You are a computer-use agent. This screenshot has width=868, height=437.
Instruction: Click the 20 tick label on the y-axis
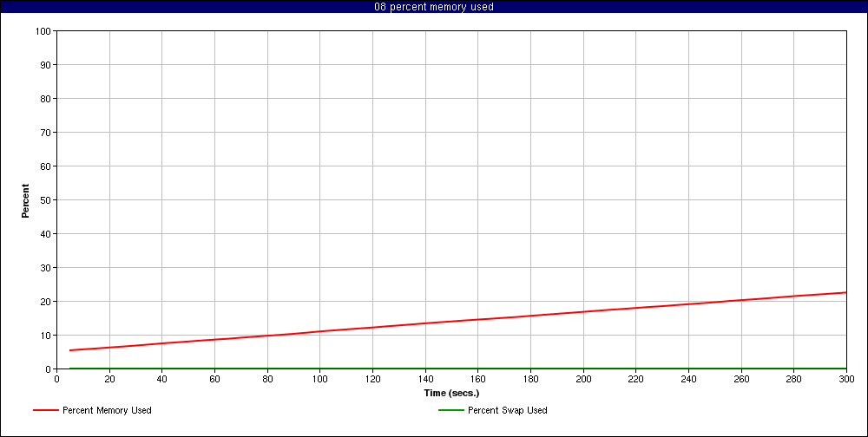point(46,302)
